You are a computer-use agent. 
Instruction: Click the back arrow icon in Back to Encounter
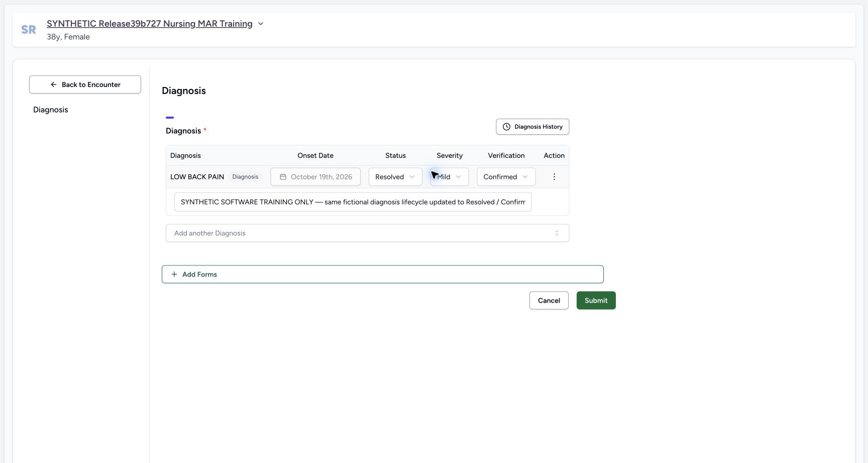(54, 84)
